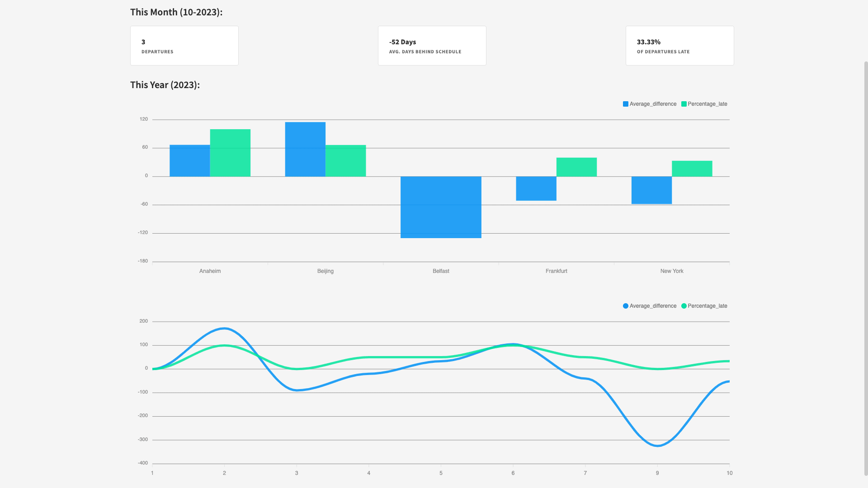
Task: Select Anaheim green Percentage_late bar
Action: click(230, 153)
